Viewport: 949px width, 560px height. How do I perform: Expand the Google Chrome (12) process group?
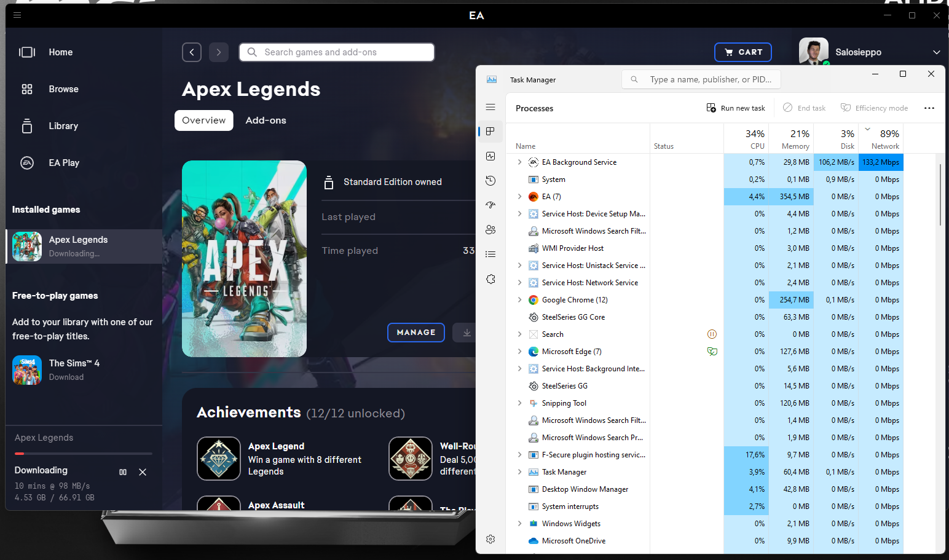click(x=519, y=300)
